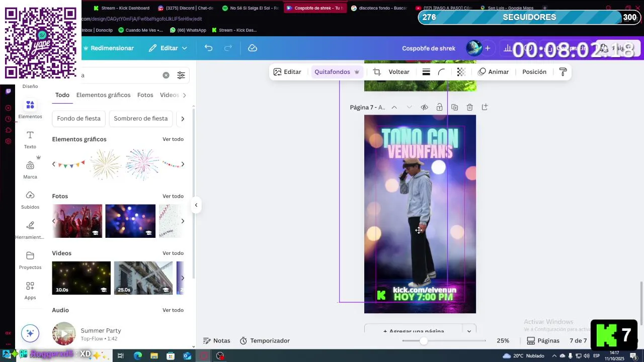644x362 pixels.
Task: Show next Elementos gráficos items
Action: [183, 164]
